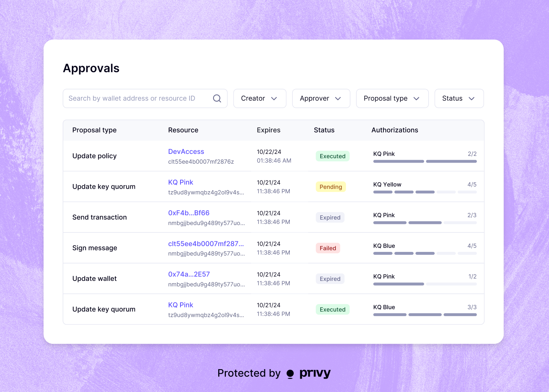Click KQ Blue 3/3 progress bar

(x=425, y=315)
